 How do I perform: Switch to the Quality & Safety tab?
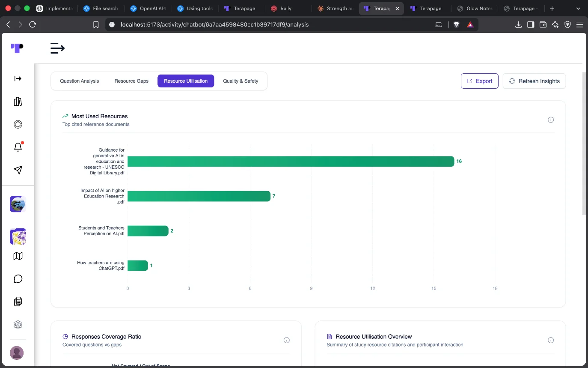(x=241, y=81)
